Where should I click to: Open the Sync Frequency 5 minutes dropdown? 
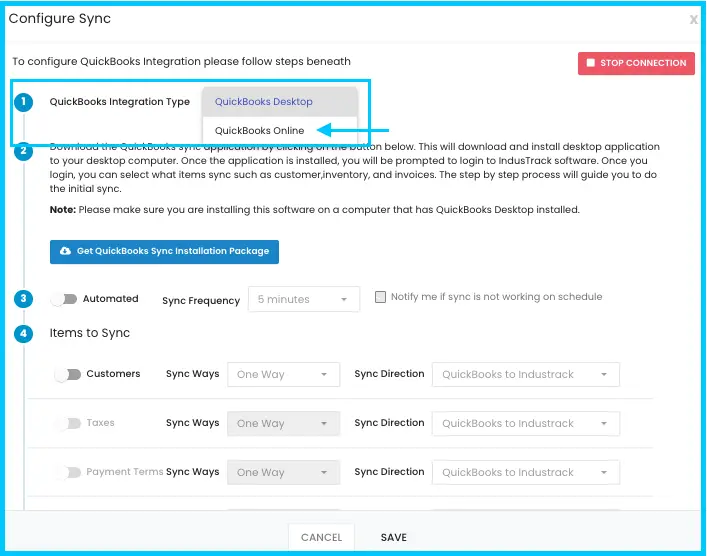(x=303, y=299)
